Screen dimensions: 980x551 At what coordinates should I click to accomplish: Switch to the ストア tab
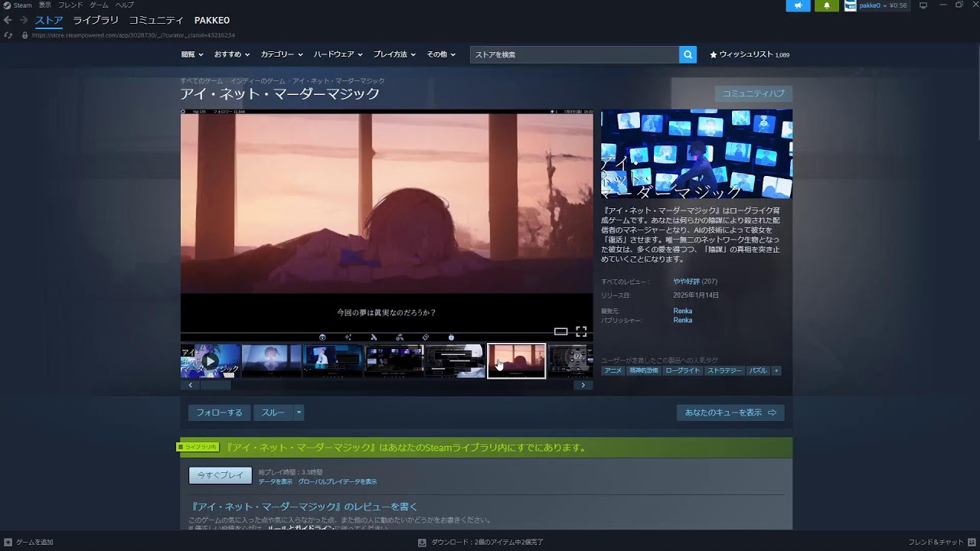tap(49, 20)
